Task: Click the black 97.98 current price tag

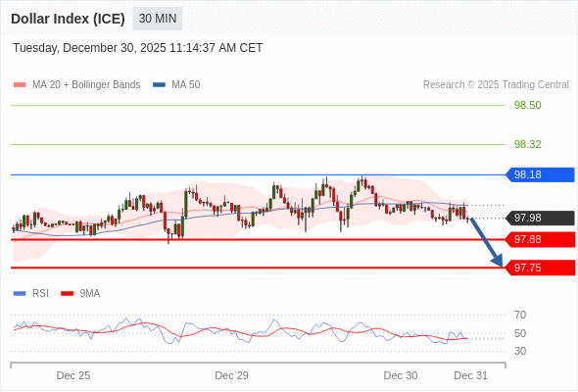Action: pyautogui.click(x=540, y=218)
